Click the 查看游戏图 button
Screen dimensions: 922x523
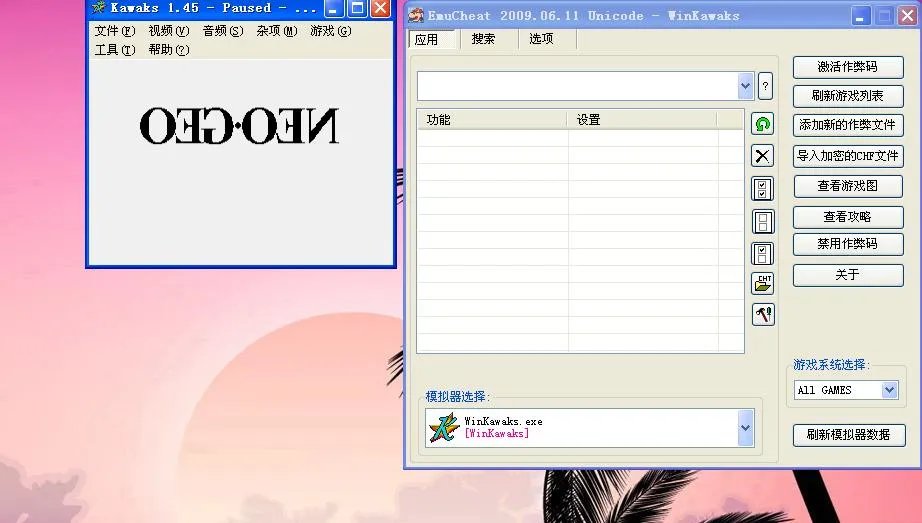point(848,186)
